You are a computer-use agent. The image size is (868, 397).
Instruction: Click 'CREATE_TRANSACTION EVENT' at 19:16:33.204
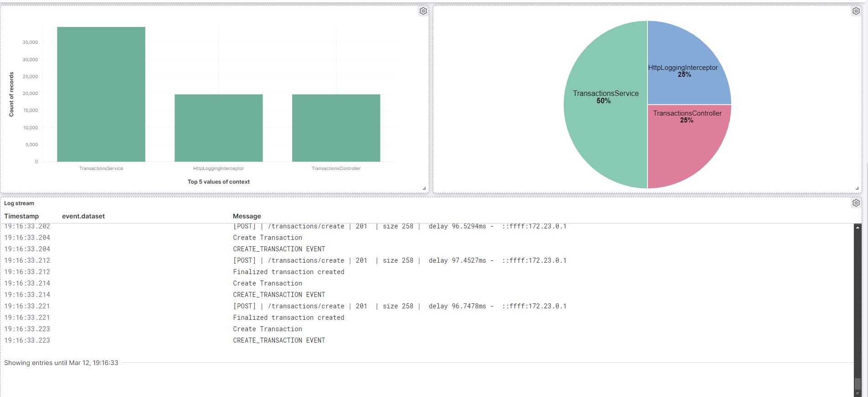[x=279, y=249]
